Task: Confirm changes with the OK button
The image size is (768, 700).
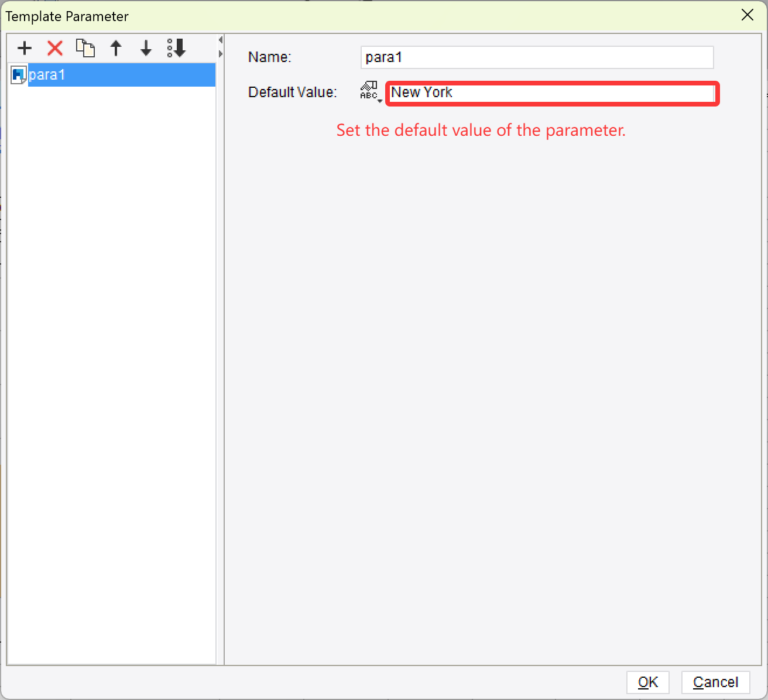Action: pyautogui.click(x=647, y=682)
